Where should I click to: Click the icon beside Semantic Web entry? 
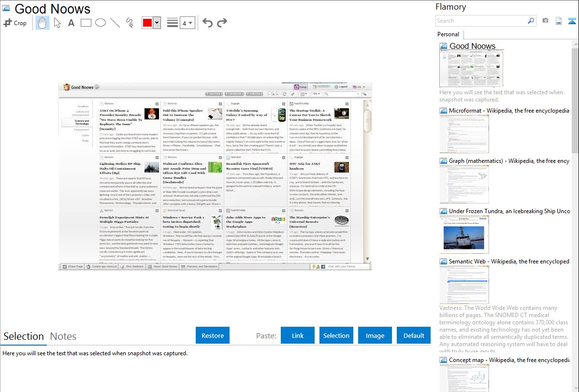point(444,261)
